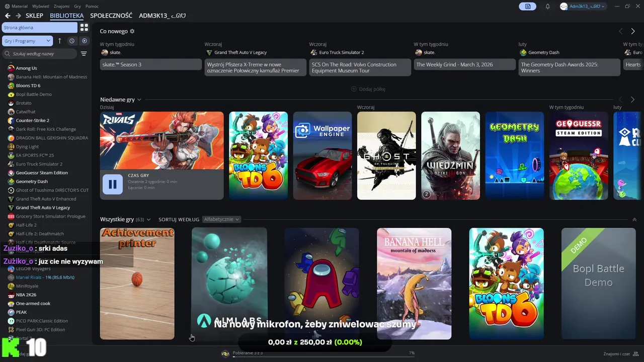Show next recent games in Niedawne gry shelf

(x=633, y=100)
